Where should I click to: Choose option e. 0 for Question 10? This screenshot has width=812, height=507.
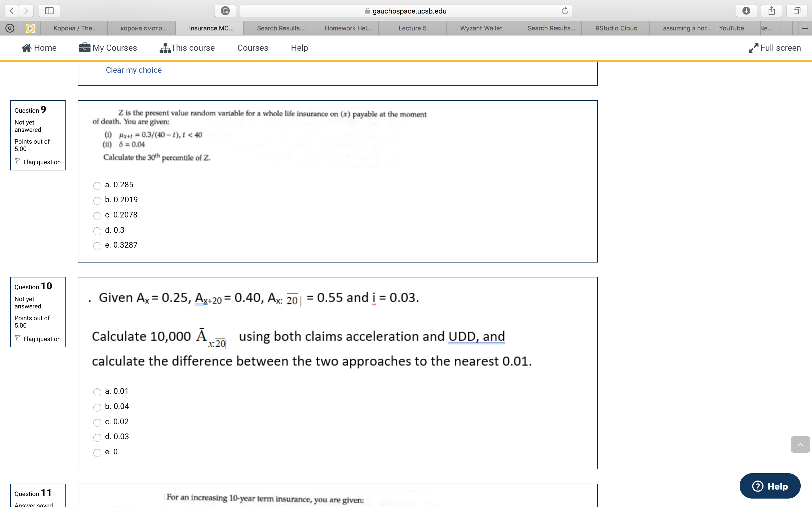97,453
